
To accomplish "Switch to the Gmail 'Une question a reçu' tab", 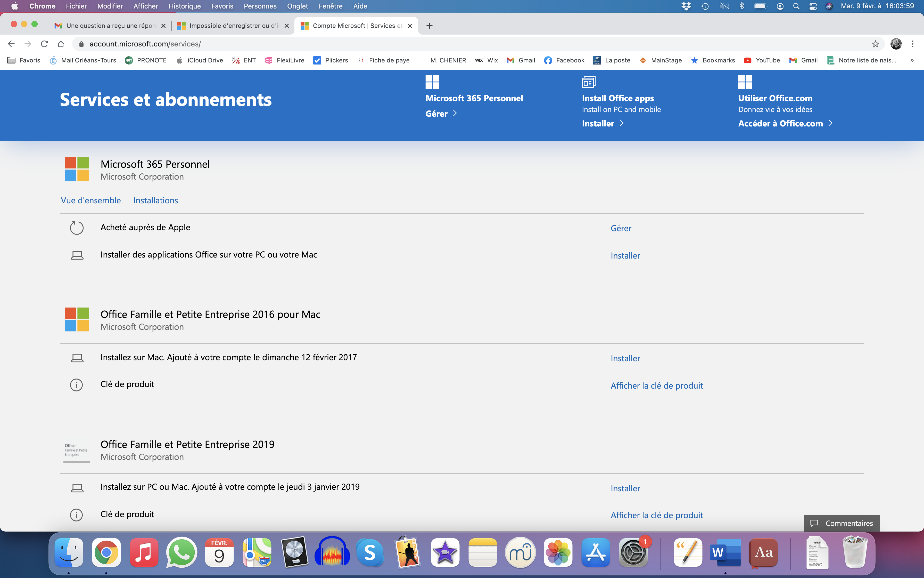I will [x=110, y=26].
